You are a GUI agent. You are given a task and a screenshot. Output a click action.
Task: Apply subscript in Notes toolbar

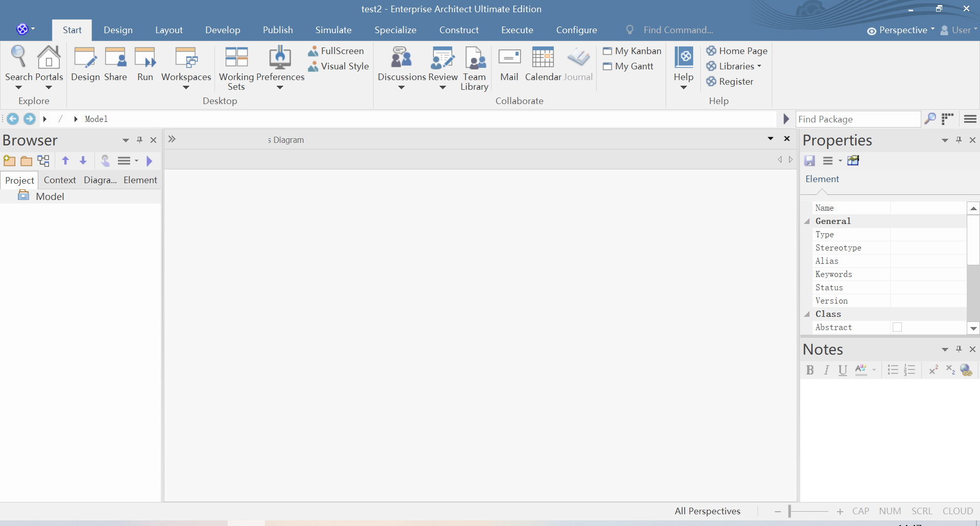[950, 370]
